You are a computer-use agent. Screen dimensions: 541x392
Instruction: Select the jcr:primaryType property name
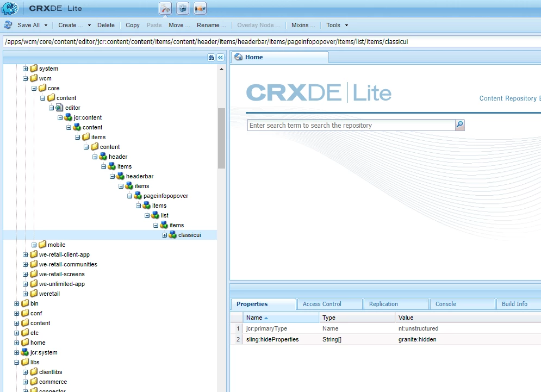click(266, 328)
